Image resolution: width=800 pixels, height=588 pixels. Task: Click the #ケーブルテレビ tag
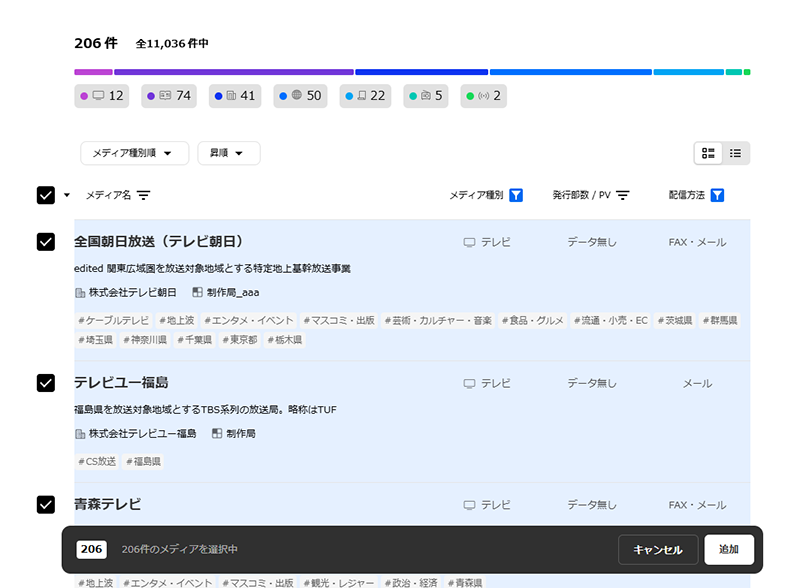point(114,321)
